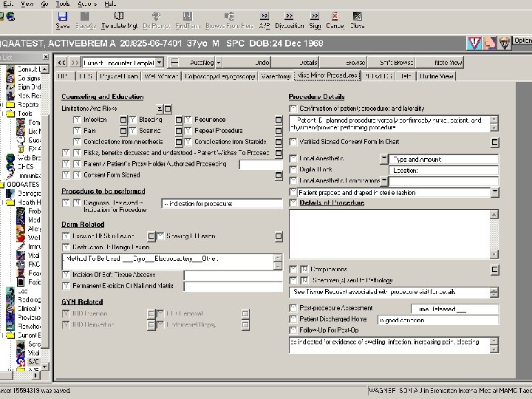Expand the Tools folder in the folder list
Image resolution: width=532 pixels, height=399 pixels.
click(1, 114)
